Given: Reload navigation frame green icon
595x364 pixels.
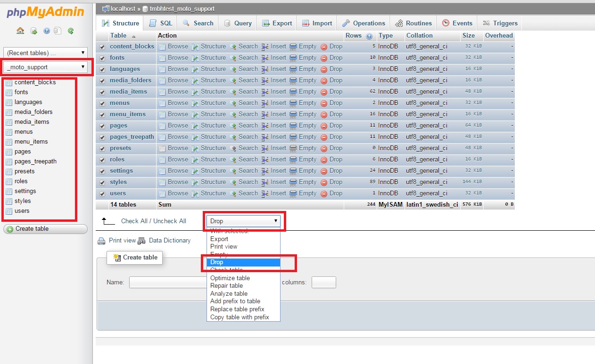Looking at the screenshot, I should click(x=71, y=31).
